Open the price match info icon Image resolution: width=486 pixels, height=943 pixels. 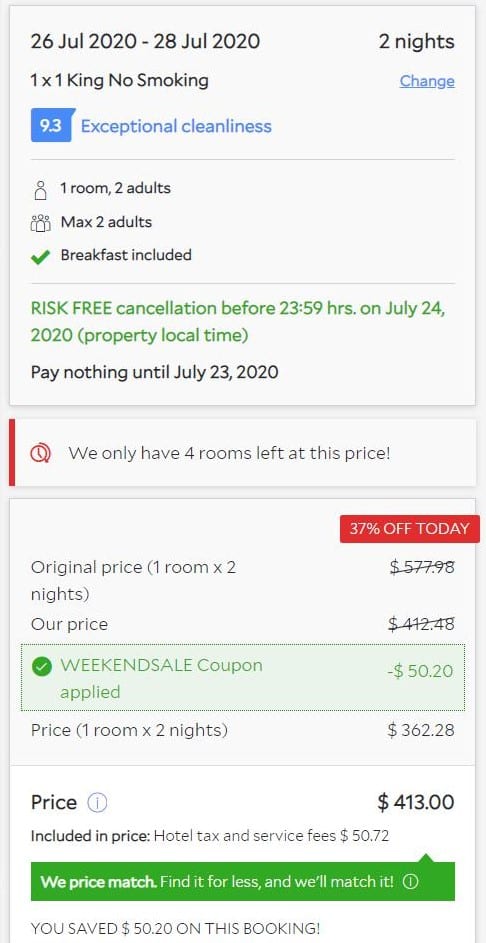pyautogui.click(x=410, y=882)
